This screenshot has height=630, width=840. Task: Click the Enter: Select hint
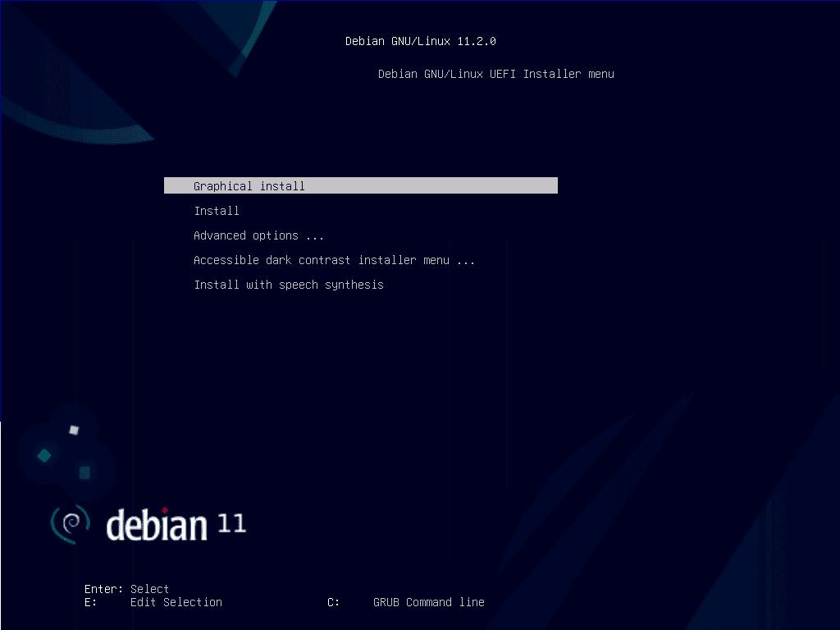pos(126,589)
